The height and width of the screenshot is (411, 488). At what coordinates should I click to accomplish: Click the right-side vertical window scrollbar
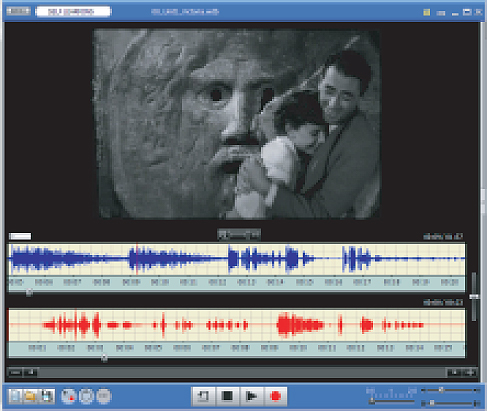click(483, 202)
